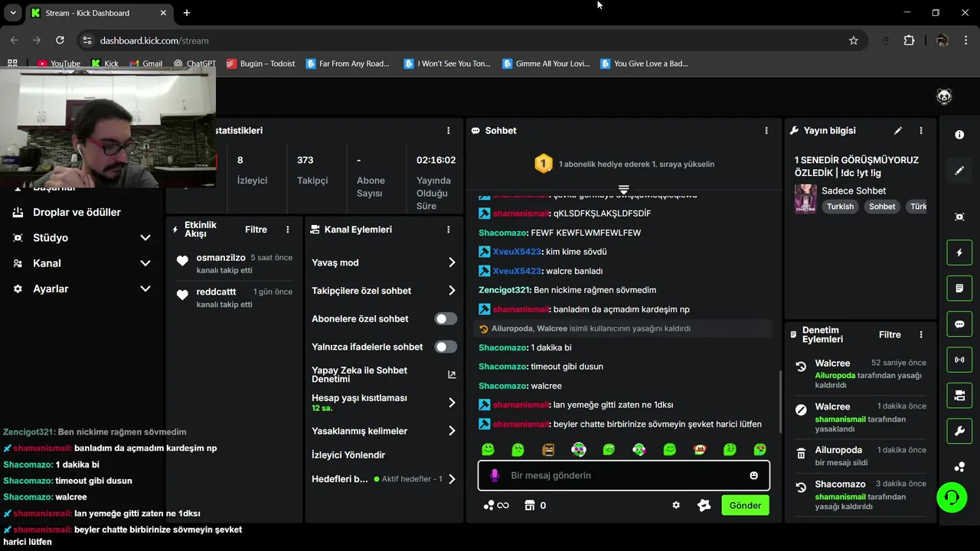Click reddcattt in activity feed

(x=216, y=292)
